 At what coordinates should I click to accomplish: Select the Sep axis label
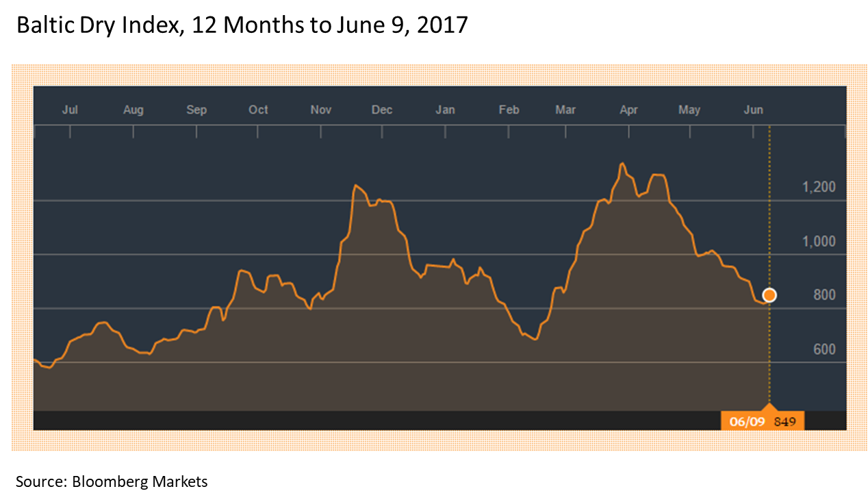[x=196, y=110]
